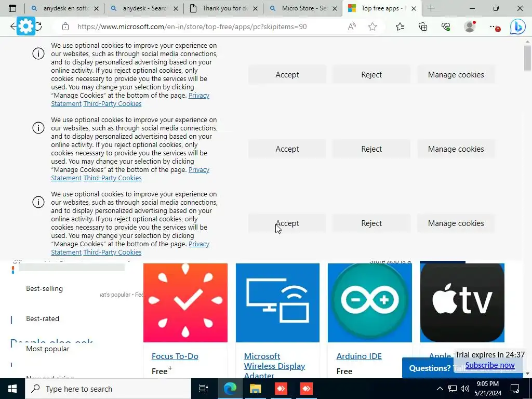
Task: Close the 'Thank you for d...' tab
Action: [x=256, y=9]
